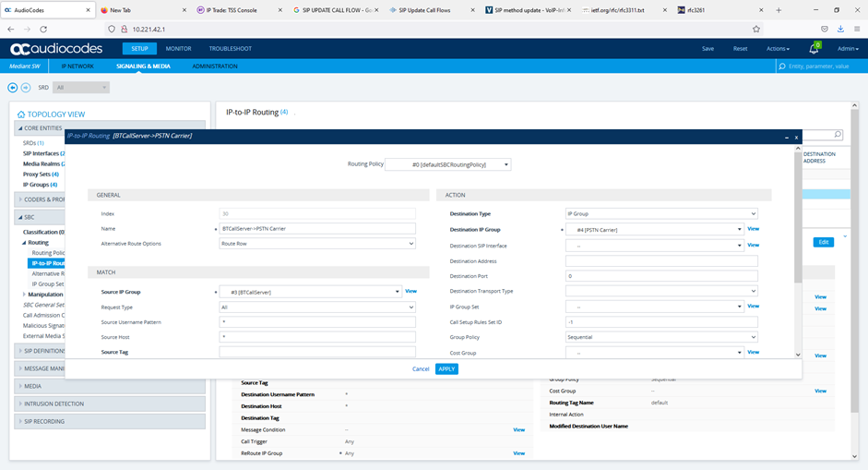Switch to ADMINISTRATION tab

coord(215,66)
